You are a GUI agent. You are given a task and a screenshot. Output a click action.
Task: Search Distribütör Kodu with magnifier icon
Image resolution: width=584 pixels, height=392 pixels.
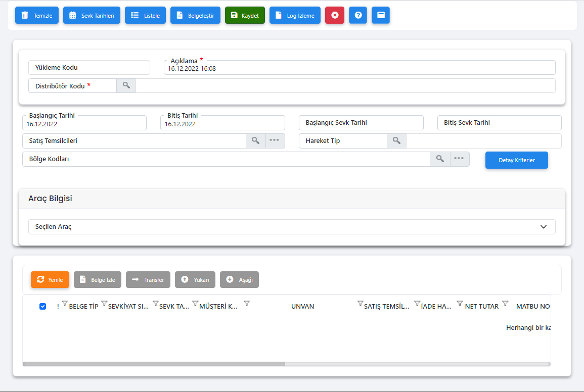tap(126, 86)
